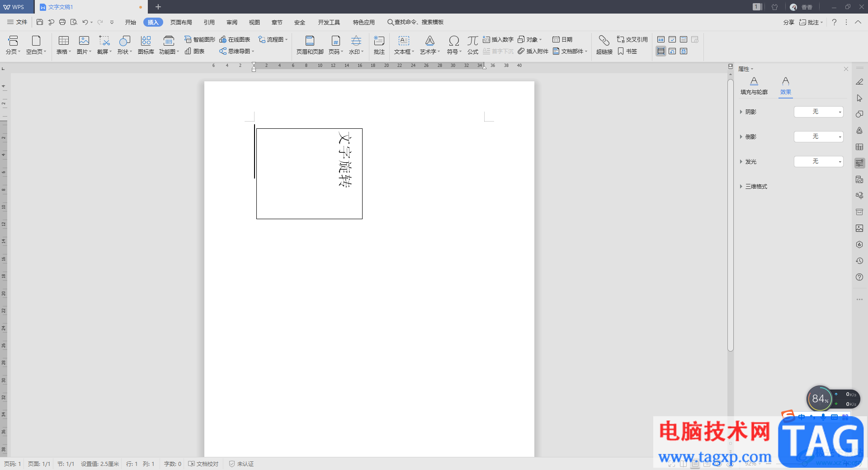Screen dimensions: 868x470
Task: Click the text form field control icon
Action: pyautogui.click(x=661, y=40)
